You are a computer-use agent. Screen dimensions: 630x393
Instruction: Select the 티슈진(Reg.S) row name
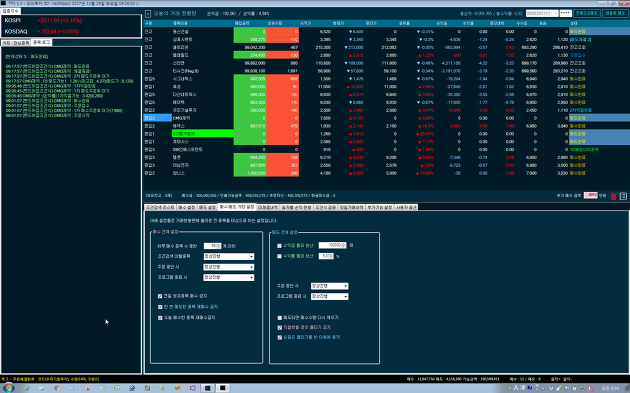coord(186,71)
